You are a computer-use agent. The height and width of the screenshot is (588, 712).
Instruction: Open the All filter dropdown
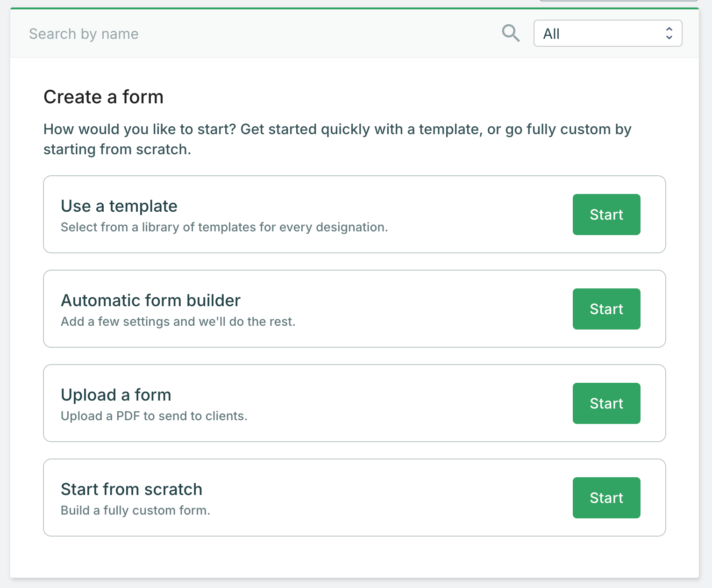608,33
